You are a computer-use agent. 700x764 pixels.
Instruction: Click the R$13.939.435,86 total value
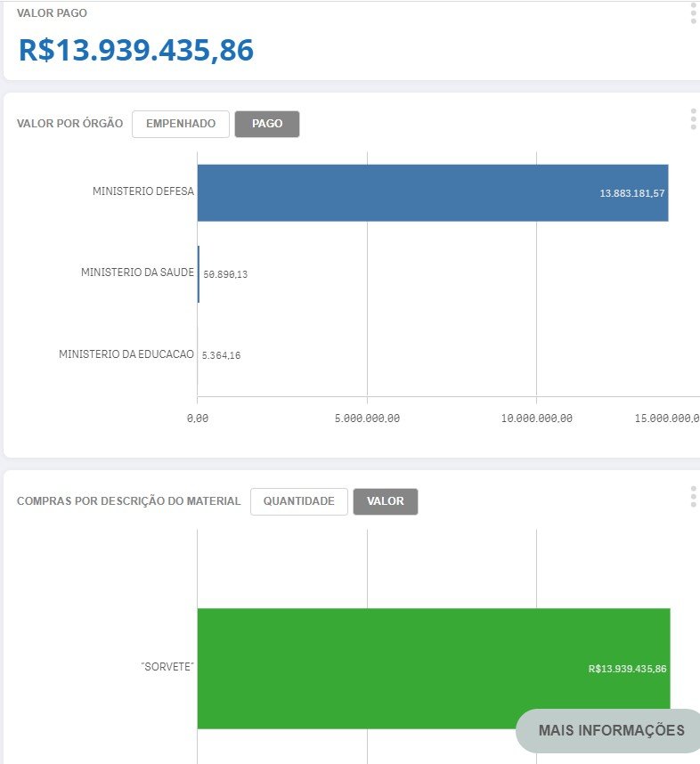click(x=136, y=50)
